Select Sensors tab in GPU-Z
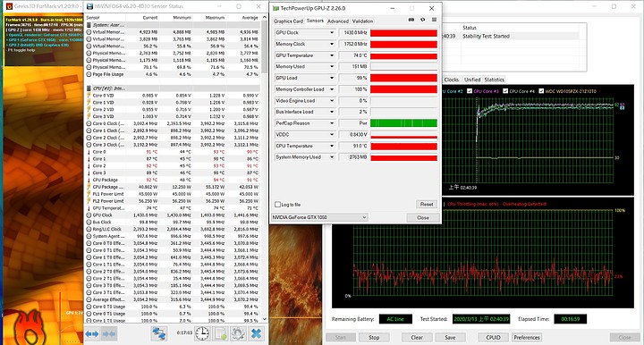This screenshot has width=644, height=345. (315, 21)
